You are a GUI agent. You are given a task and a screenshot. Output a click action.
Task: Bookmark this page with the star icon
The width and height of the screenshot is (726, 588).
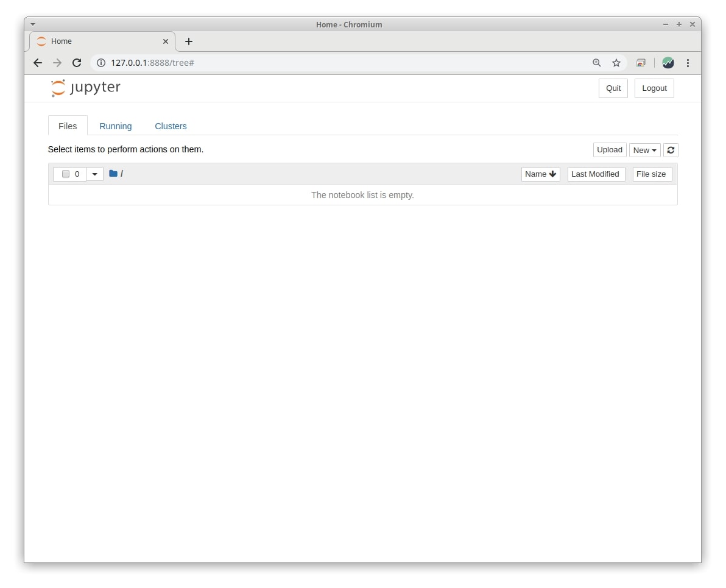616,63
